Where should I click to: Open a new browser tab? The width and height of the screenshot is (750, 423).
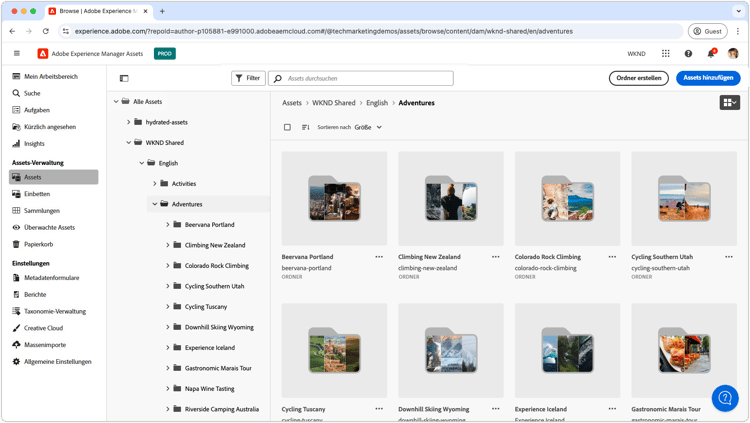162,11
